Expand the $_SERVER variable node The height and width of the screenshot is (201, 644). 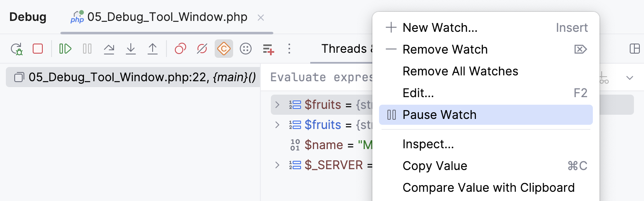[x=277, y=165]
